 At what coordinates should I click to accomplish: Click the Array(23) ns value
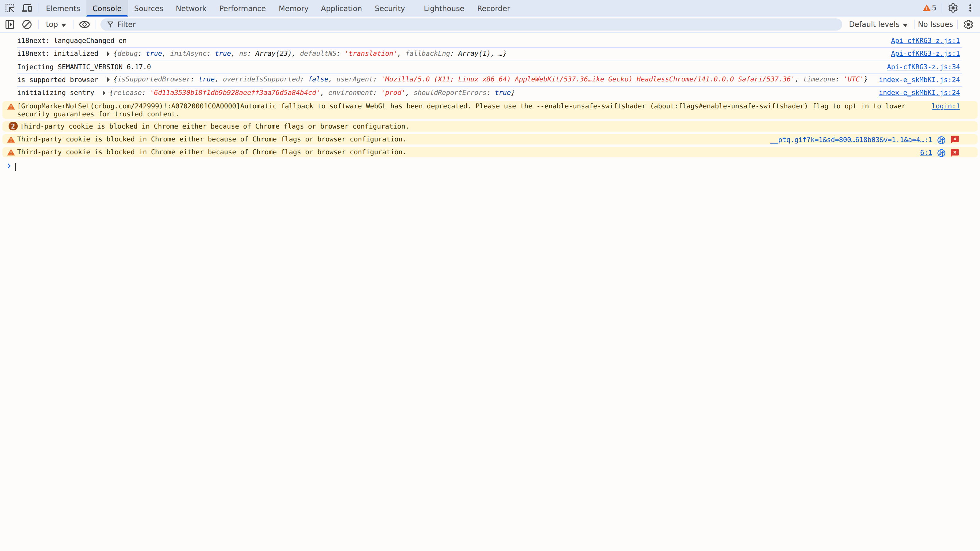click(273, 54)
